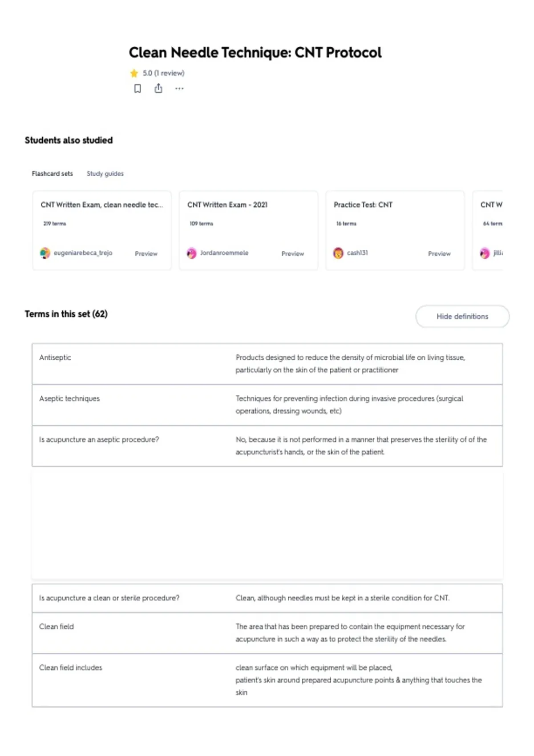Click the bookmark save icon
This screenshot has height=756, width=534.
(138, 88)
